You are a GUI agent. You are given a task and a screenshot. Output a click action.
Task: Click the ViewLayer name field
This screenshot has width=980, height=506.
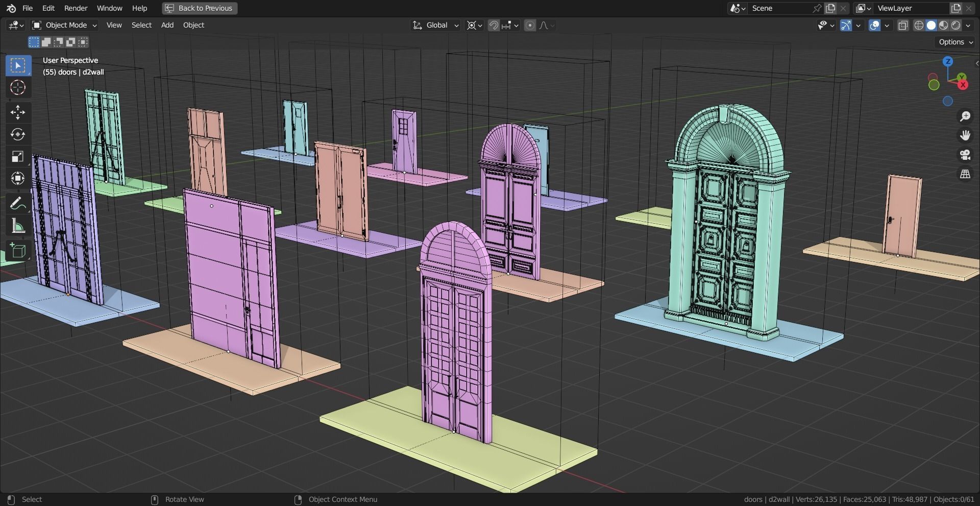[911, 8]
